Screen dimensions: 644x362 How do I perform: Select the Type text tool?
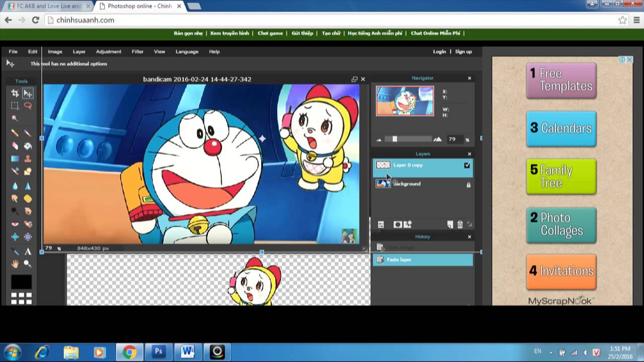[28, 251]
